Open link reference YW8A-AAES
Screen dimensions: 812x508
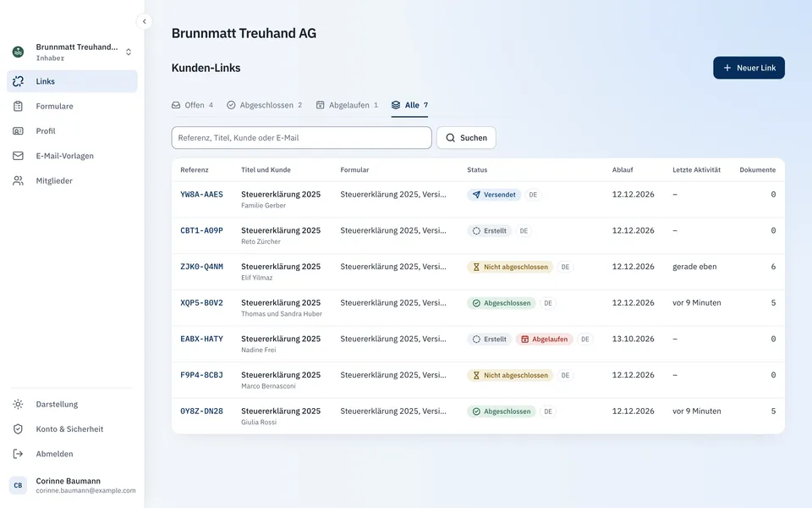point(201,195)
